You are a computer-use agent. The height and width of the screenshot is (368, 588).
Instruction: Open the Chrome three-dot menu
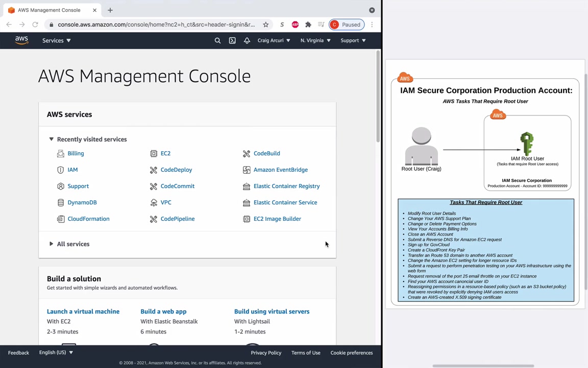[x=372, y=25]
